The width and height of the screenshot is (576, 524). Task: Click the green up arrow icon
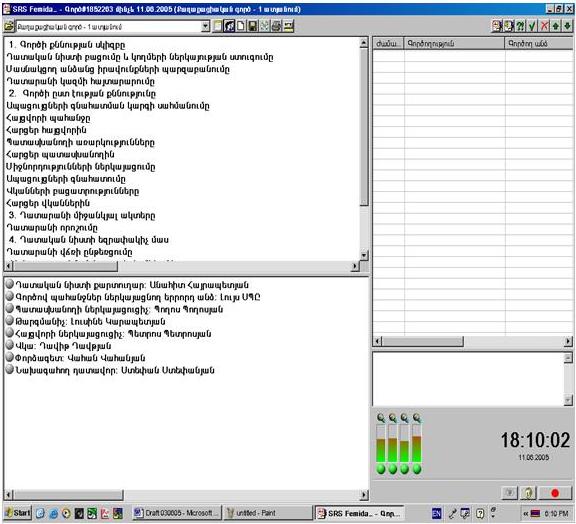pyautogui.click(x=556, y=26)
